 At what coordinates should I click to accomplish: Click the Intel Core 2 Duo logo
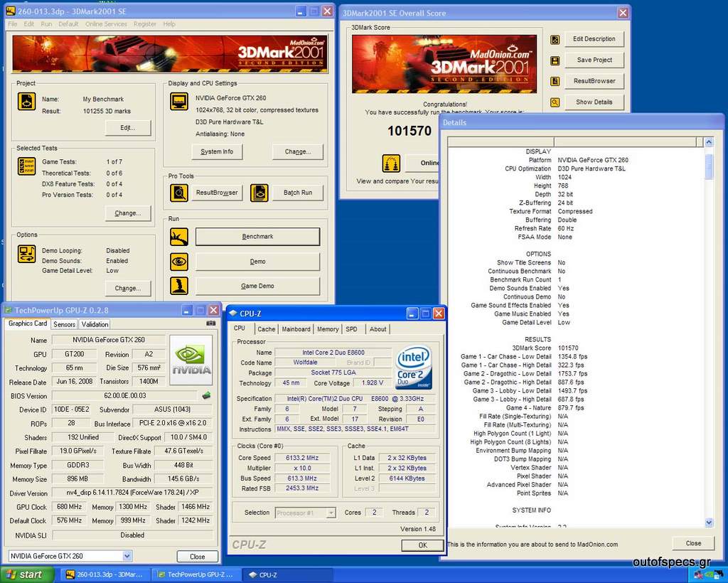(414, 367)
